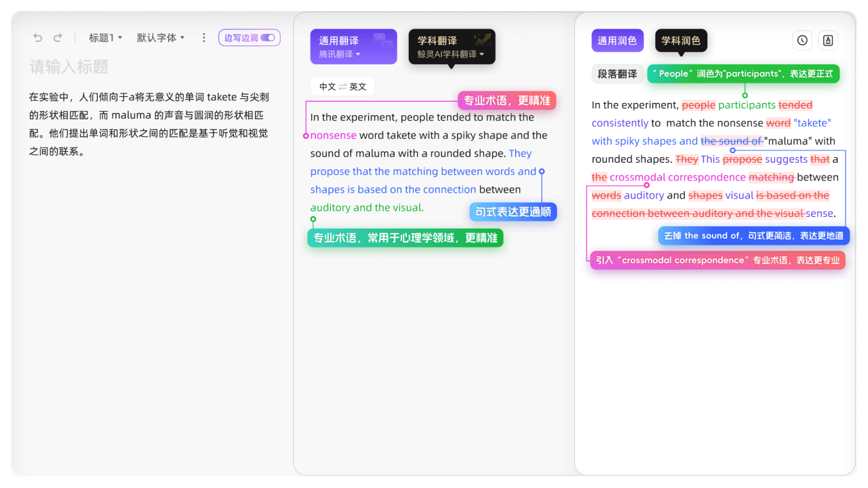868x488 pixels.
Task: Open the 默认字体 font dropdown
Action: tap(161, 38)
